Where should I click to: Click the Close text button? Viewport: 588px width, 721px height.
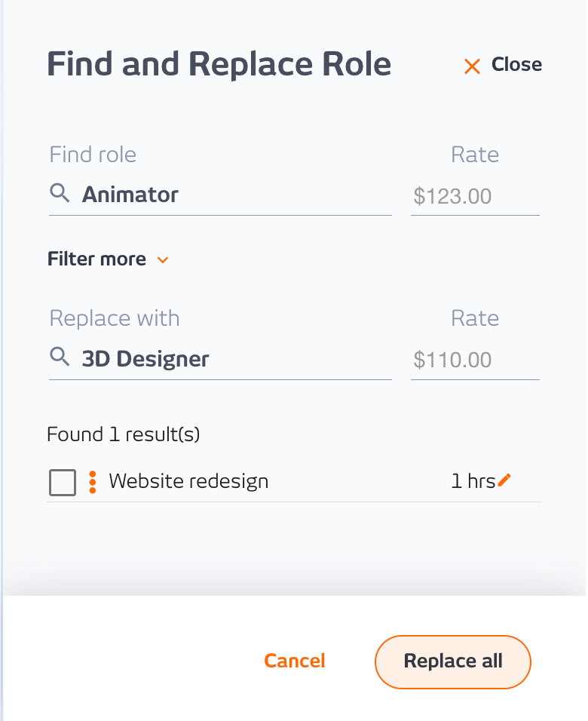[516, 64]
